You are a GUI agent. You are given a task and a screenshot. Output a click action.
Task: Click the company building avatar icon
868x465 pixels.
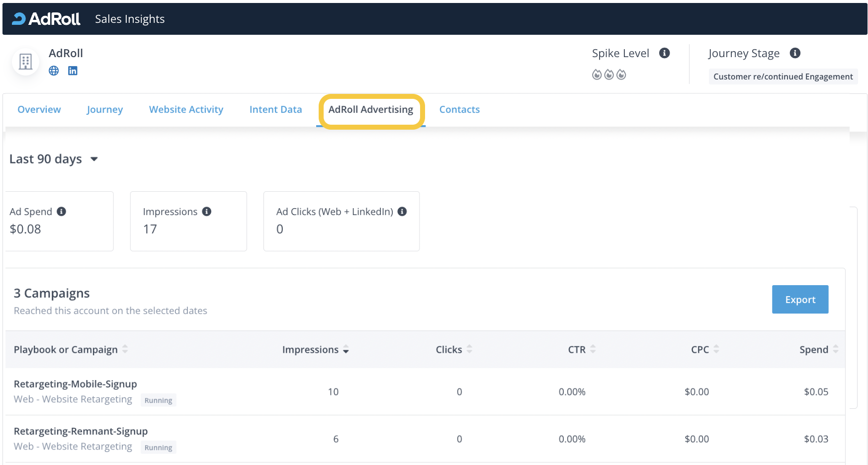tap(25, 62)
